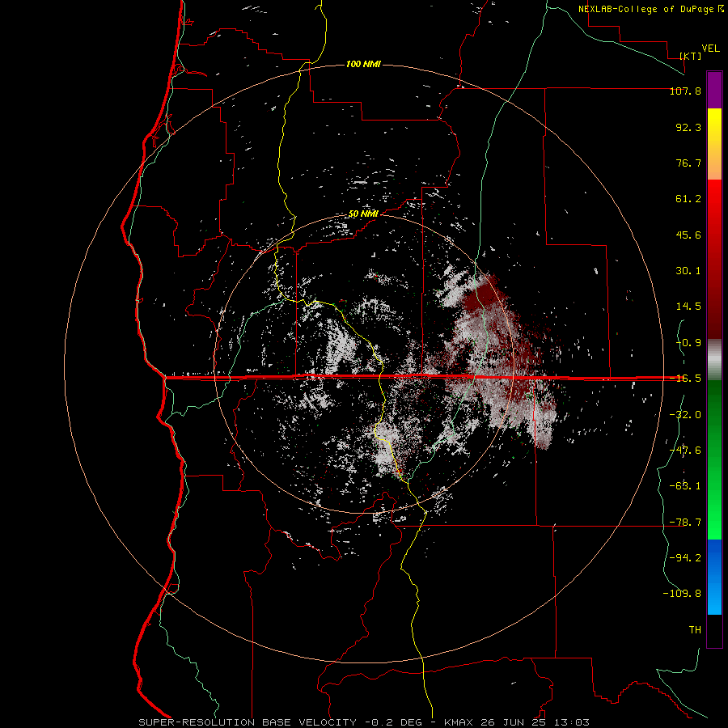This screenshot has height=728, width=728.
Task: Click the 50 NMI range ring label
Action: tap(363, 214)
